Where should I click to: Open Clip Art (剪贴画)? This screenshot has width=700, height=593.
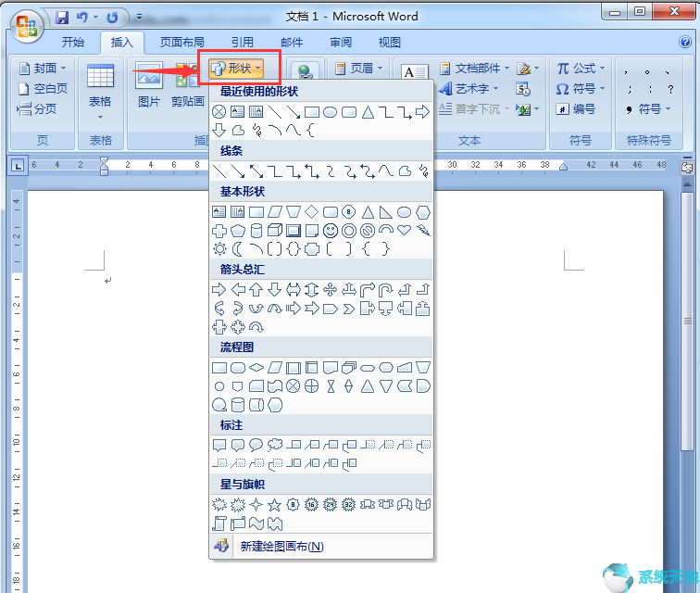tap(187, 85)
